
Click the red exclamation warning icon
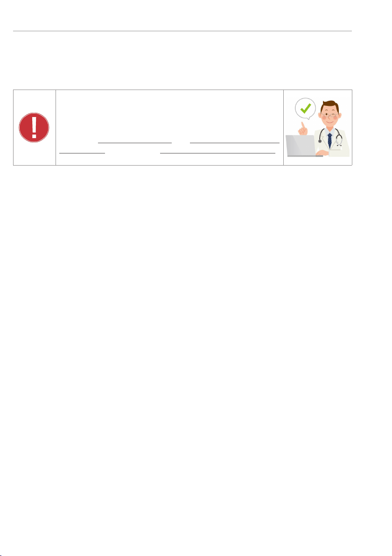click(x=34, y=128)
